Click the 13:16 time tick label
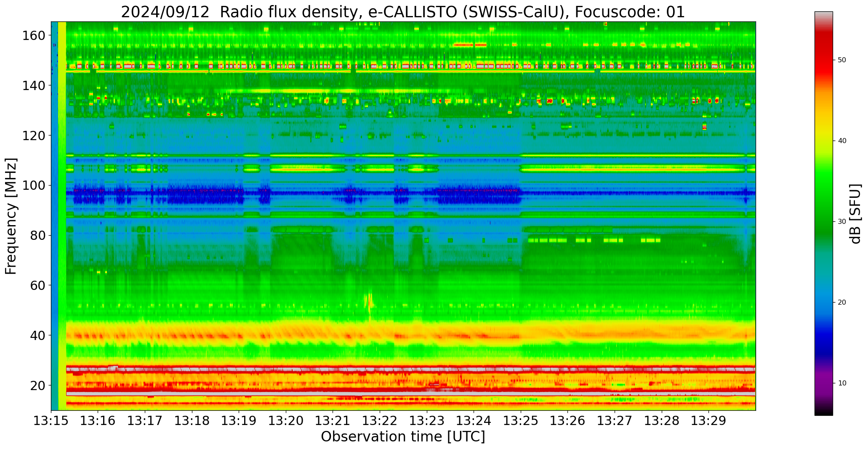Image resolution: width=868 pixels, height=449 pixels. (x=98, y=420)
